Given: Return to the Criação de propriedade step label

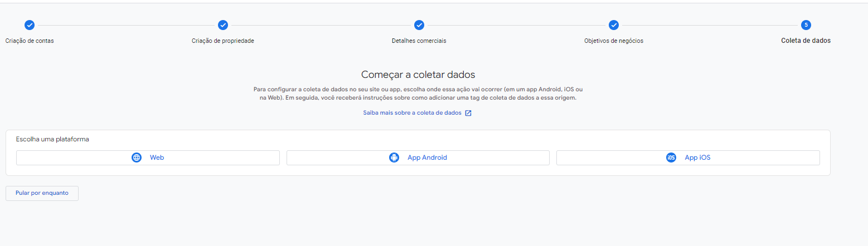Looking at the screenshot, I should pyautogui.click(x=223, y=41).
